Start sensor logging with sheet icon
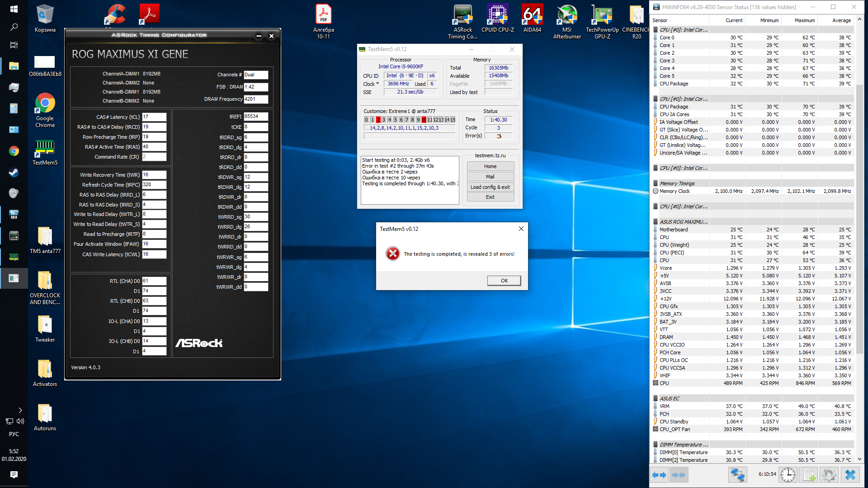Viewport: 868px width, 488px height. tap(808, 475)
